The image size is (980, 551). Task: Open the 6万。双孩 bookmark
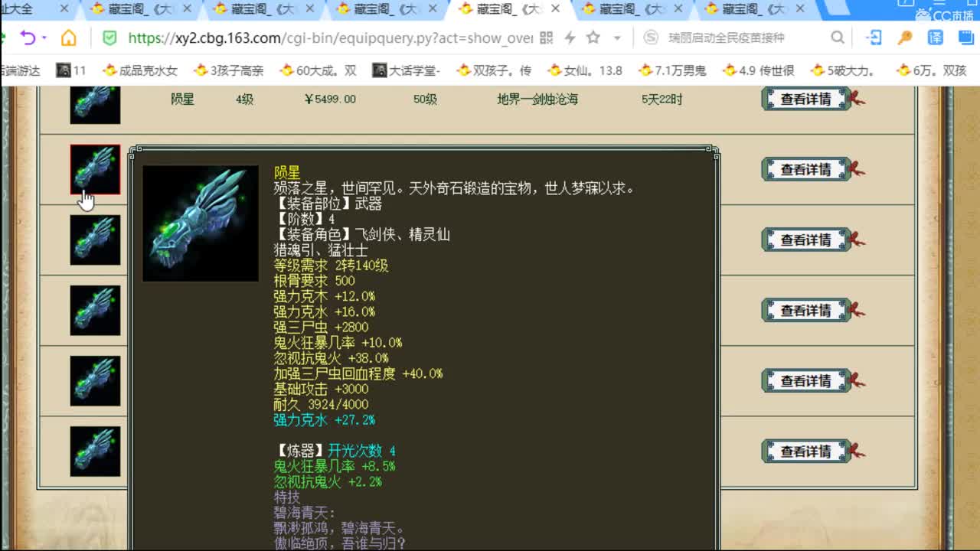[932, 70]
